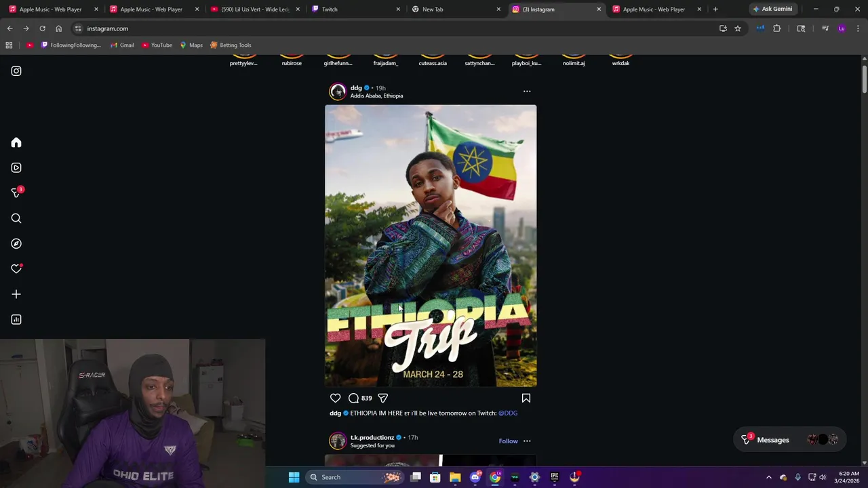Image resolution: width=868 pixels, height=488 pixels.
Task: Click the Windows taskbar Search box
Action: click(353, 477)
